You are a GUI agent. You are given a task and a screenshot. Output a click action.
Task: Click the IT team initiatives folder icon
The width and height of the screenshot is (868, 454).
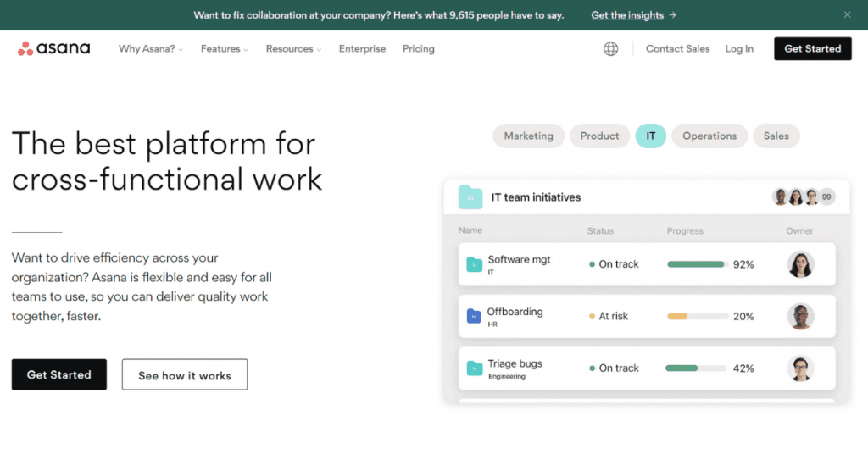[470, 197]
